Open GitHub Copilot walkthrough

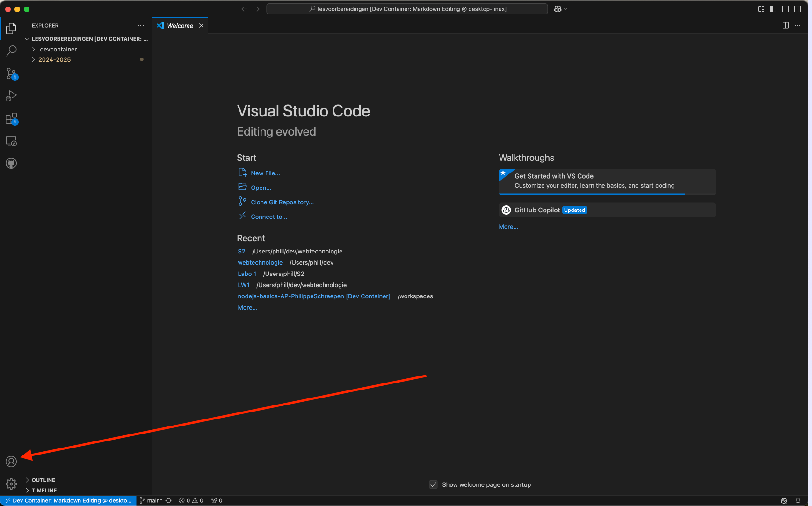[x=607, y=210]
